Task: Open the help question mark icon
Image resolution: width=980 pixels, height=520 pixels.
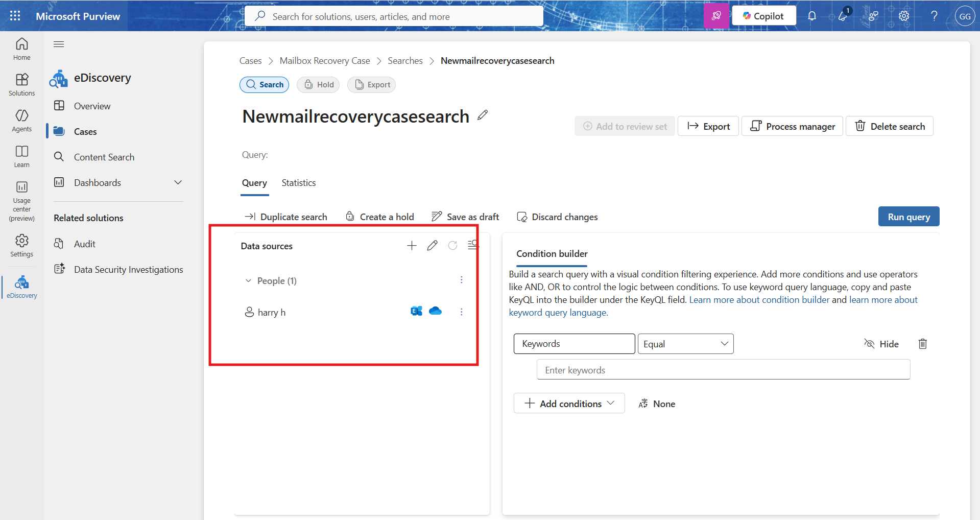Action: point(934,16)
